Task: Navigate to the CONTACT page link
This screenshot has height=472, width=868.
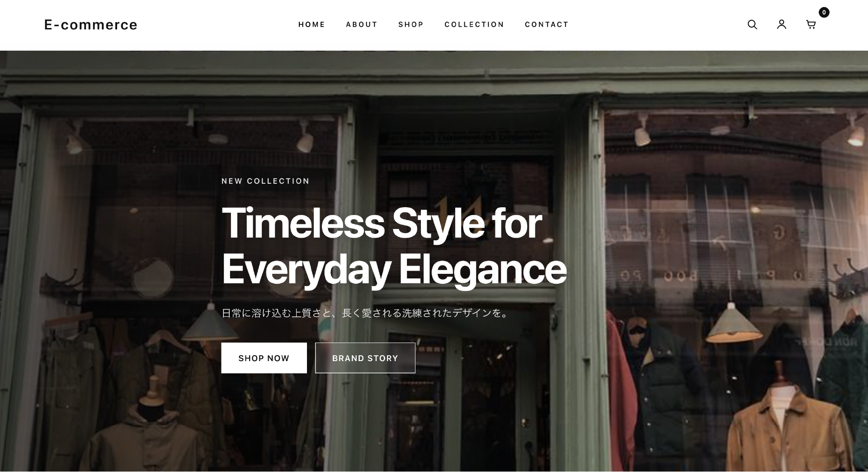Action: point(547,24)
